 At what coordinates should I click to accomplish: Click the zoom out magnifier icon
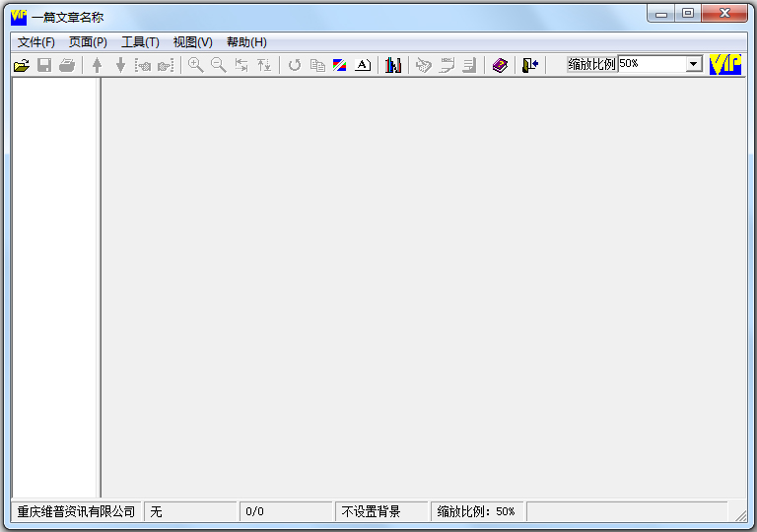(x=219, y=65)
